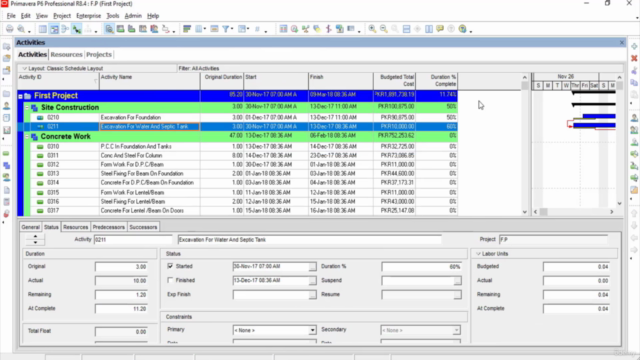Open the Help globe toolbar icon
The width and height of the screenshot is (640, 360).
tap(462, 29)
